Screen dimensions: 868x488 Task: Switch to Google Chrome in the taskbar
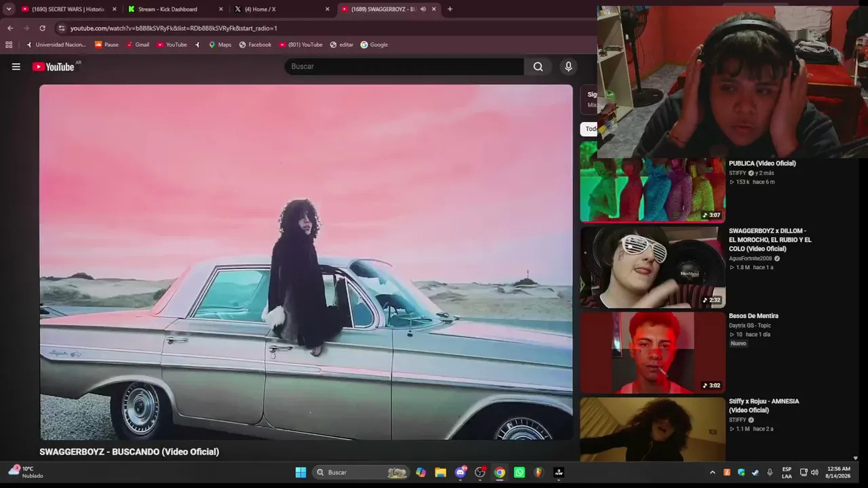(x=500, y=472)
